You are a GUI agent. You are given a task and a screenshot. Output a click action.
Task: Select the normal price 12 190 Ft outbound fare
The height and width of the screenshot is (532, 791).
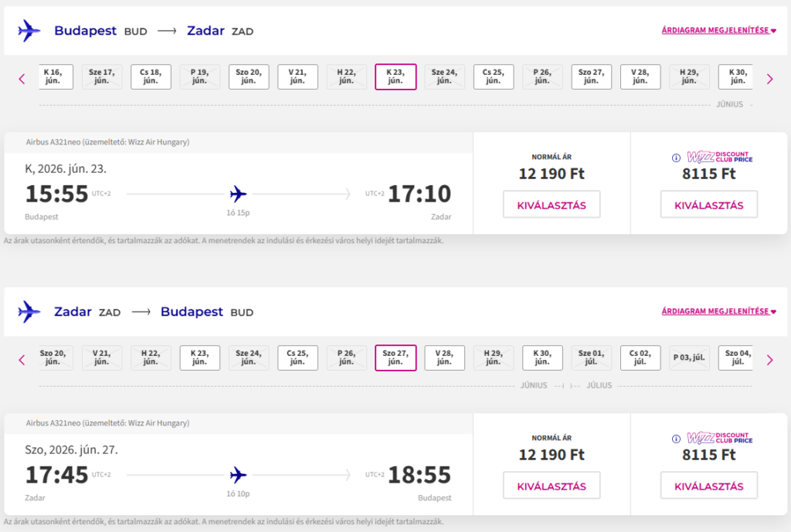coord(552,205)
